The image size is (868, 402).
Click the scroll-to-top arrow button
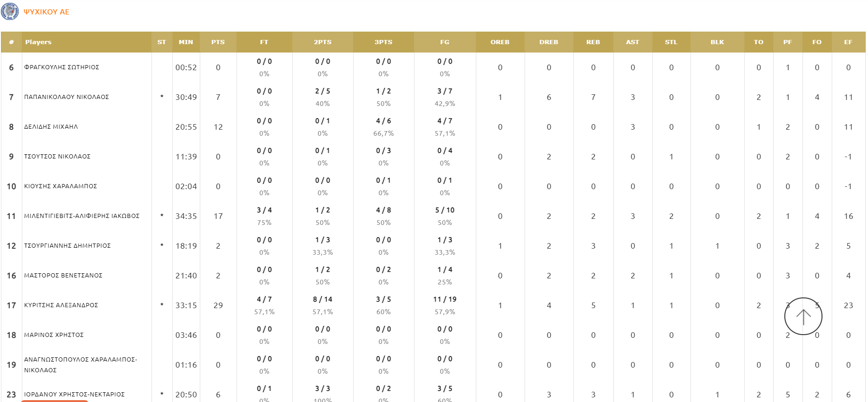(x=803, y=316)
